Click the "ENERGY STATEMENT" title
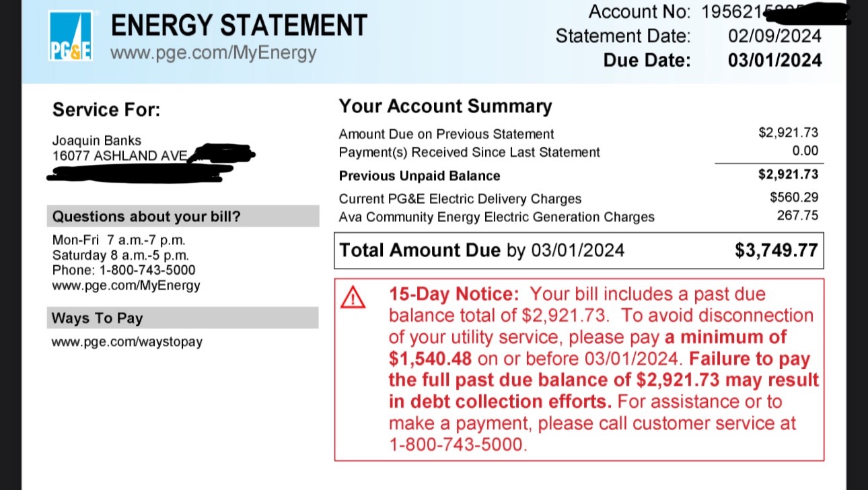 click(239, 26)
